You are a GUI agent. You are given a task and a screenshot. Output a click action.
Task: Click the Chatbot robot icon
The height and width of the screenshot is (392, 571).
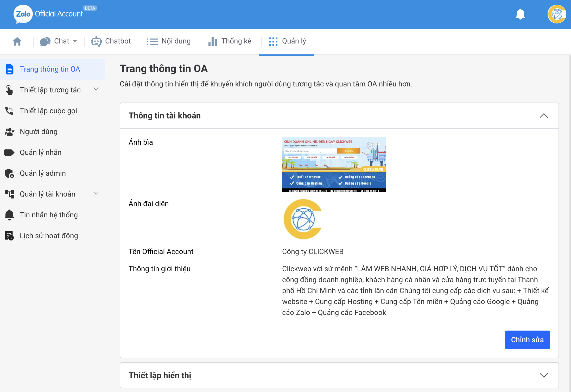click(96, 41)
